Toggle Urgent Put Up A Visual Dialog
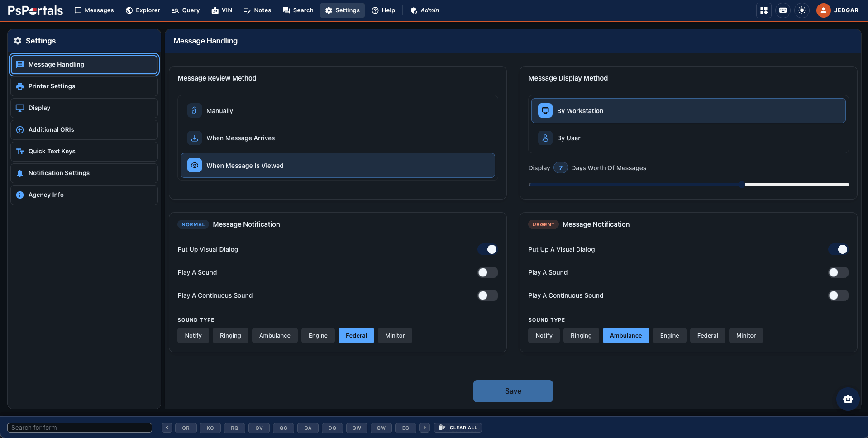Image resolution: width=868 pixels, height=438 pixels. 838,249
